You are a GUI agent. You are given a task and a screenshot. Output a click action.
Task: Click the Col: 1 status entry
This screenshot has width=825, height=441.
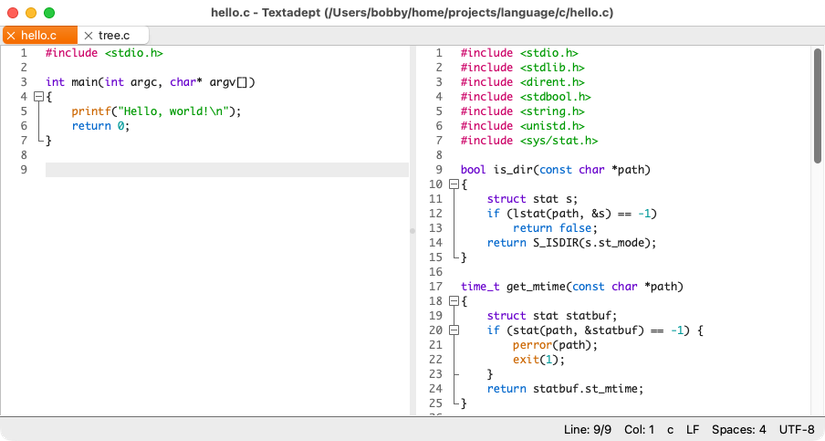[639, 429]
